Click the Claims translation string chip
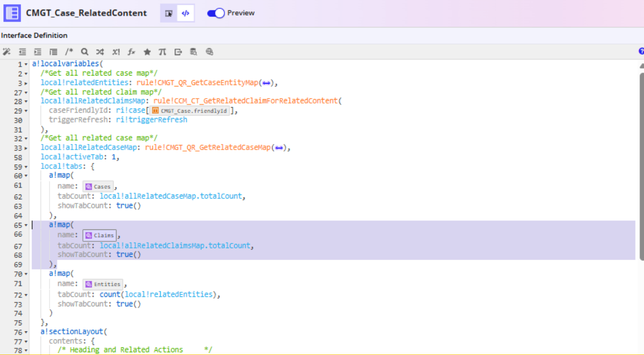This screenshot has height=355, width=644. [99, 235]
